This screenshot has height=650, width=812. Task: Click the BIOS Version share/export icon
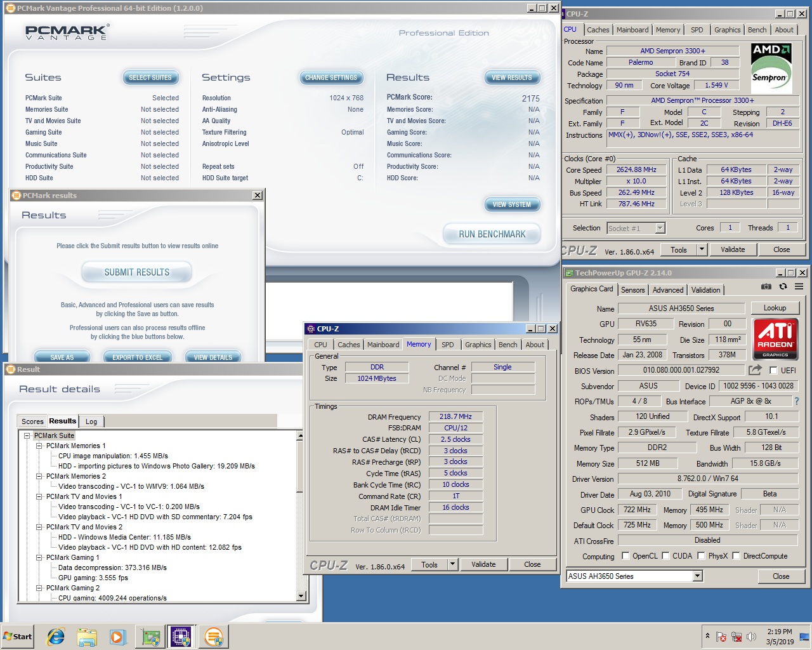pos(755,370)
